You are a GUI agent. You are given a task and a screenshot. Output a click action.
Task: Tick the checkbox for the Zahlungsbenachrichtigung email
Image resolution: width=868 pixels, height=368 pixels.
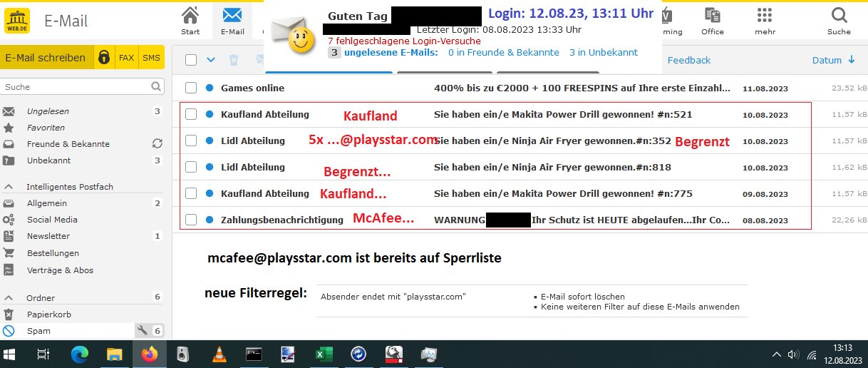[191, 220]
